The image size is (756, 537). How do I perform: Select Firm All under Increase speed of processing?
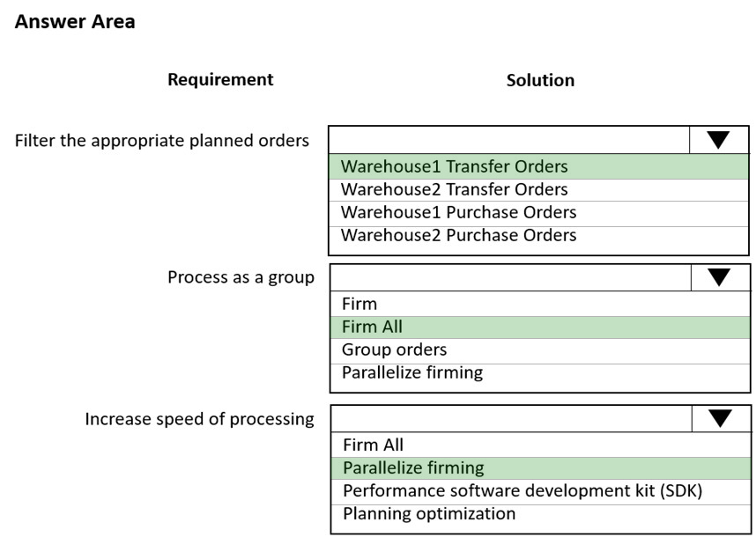541,445
